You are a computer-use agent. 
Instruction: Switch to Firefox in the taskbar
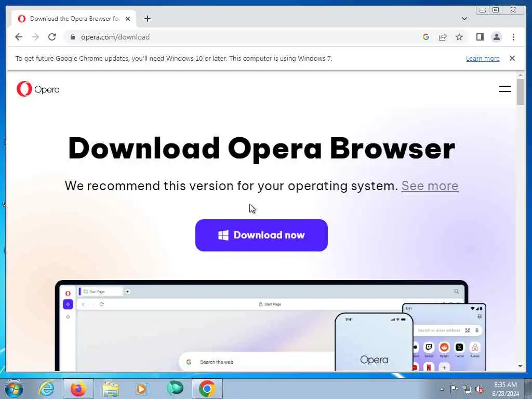point(78,389)
